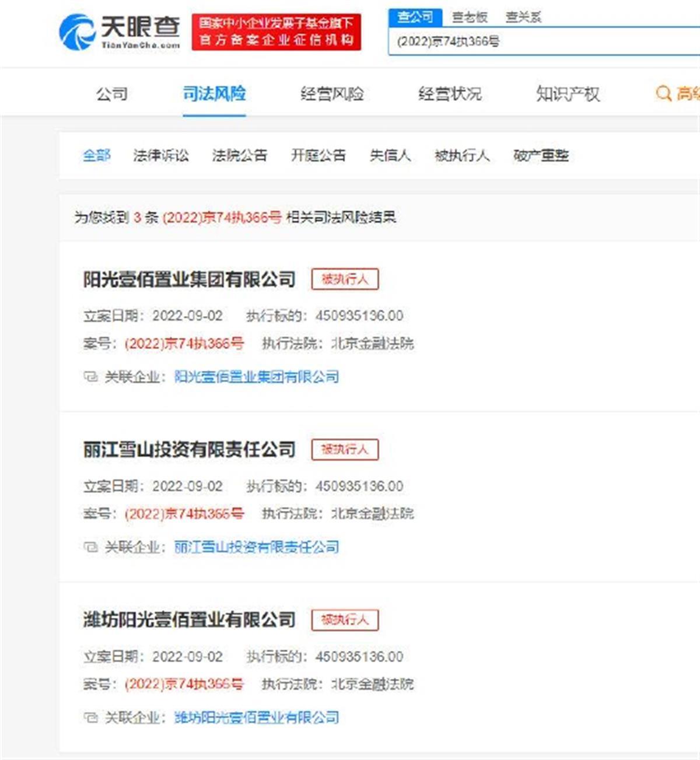Go to the 知识产权 tab

568,93
